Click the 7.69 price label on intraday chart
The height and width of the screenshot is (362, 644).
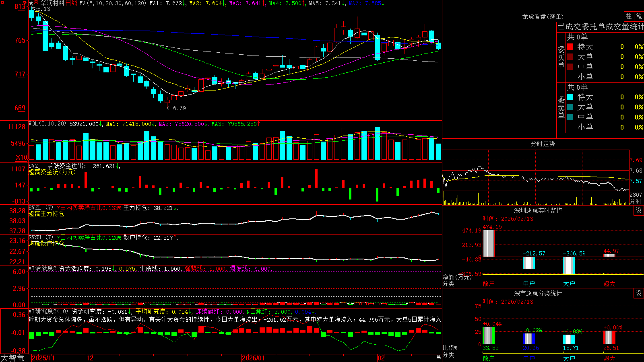pos(636,160)
